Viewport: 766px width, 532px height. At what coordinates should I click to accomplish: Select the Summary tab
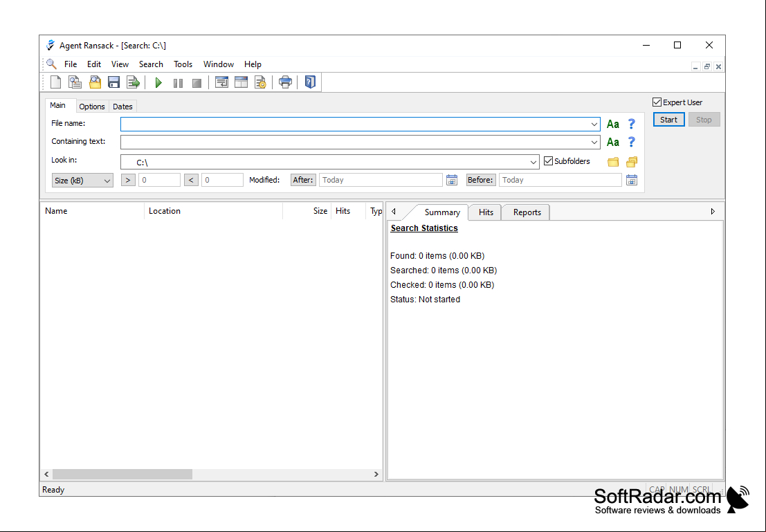click(441, 212)
